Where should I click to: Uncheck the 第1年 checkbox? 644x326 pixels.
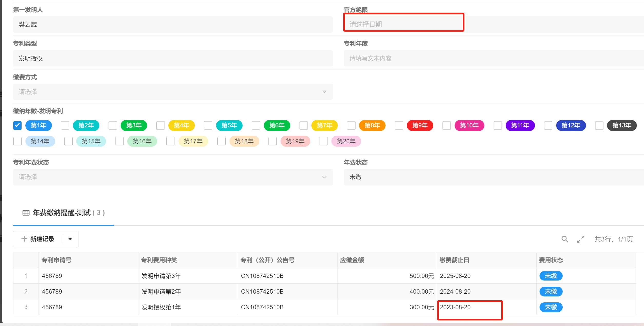(x=17, y=125)
